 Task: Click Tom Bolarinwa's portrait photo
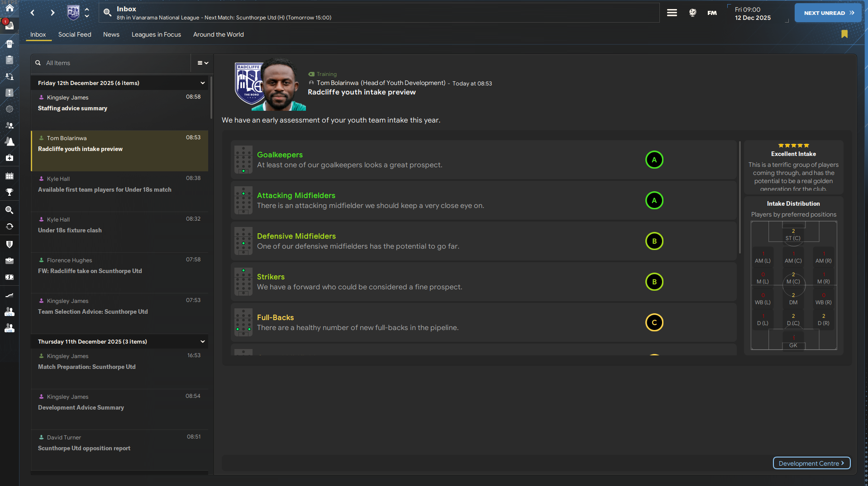(279, 85)
